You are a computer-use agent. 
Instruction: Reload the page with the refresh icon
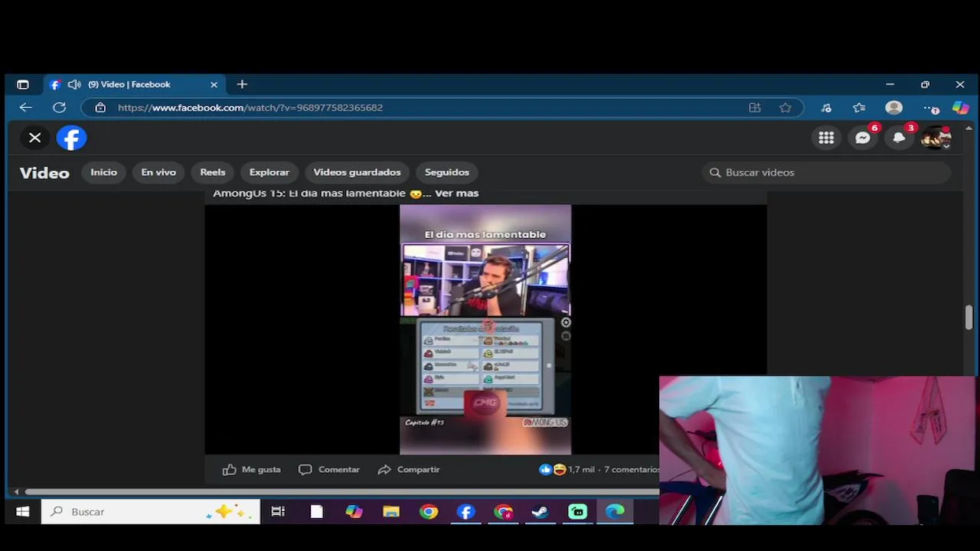pos(60,108)
